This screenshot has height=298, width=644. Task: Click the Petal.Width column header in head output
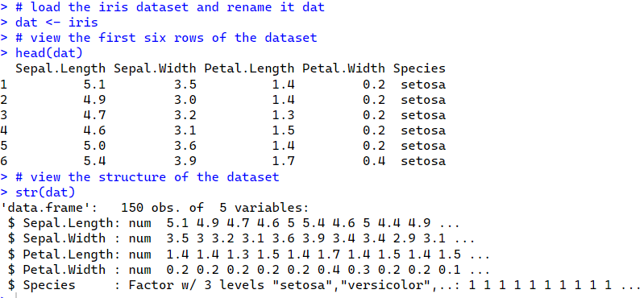point(344,68)
